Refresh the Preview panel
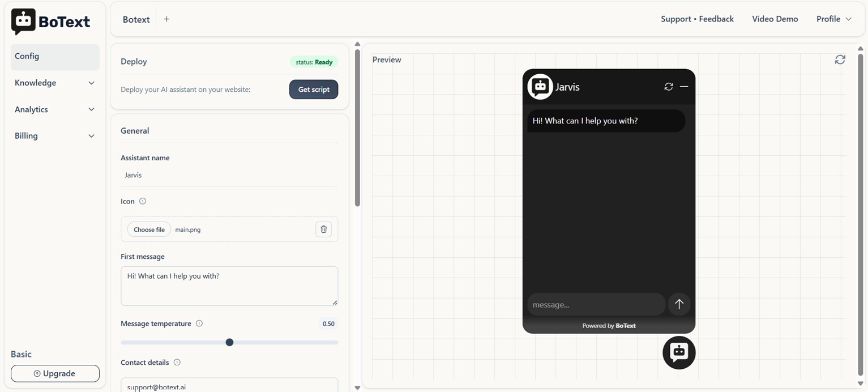868x392 pixels. 840,59
